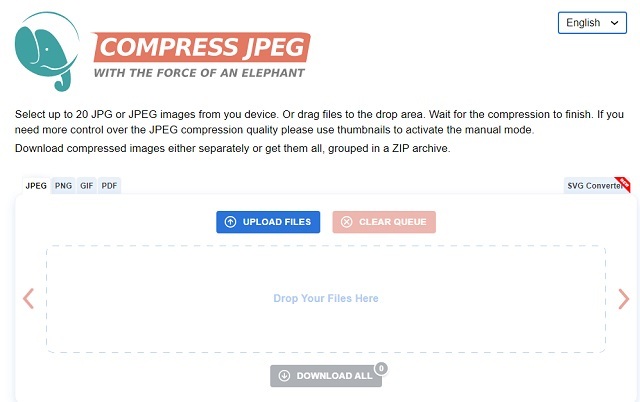Open the PDF tab
This screenshot has width=640, height=402.
point(110,185)
